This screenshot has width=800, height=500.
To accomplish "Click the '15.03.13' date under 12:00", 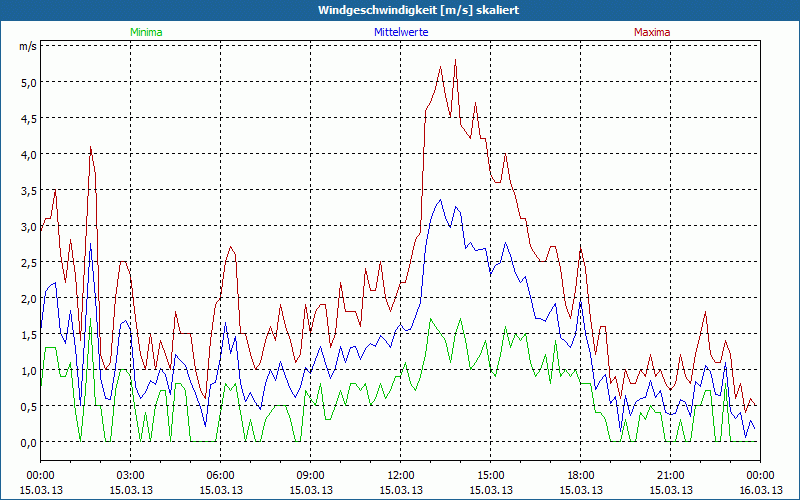I will point(401,490).
